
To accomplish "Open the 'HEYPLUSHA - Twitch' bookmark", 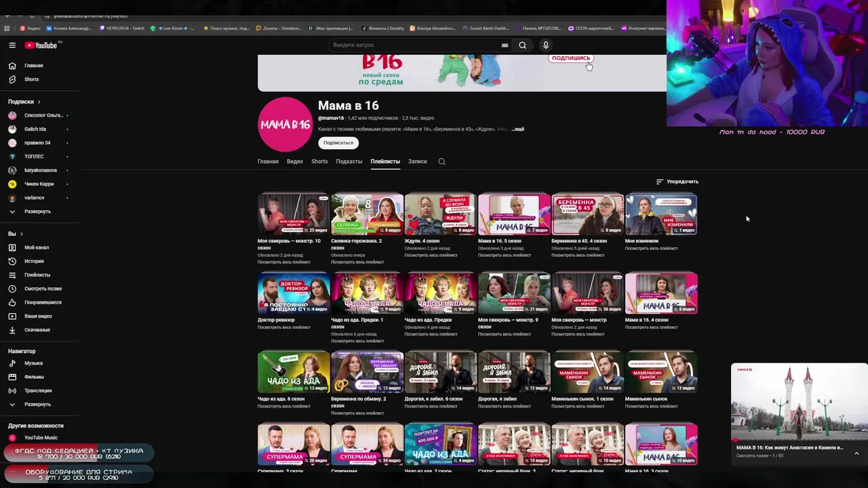I will [x=122, y=28].
